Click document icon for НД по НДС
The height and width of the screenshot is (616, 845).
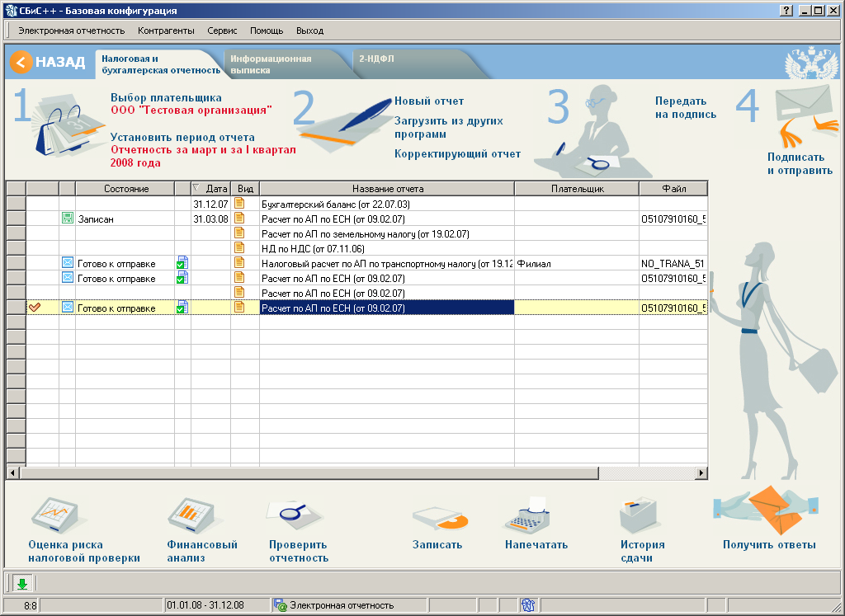pos(239,248)
